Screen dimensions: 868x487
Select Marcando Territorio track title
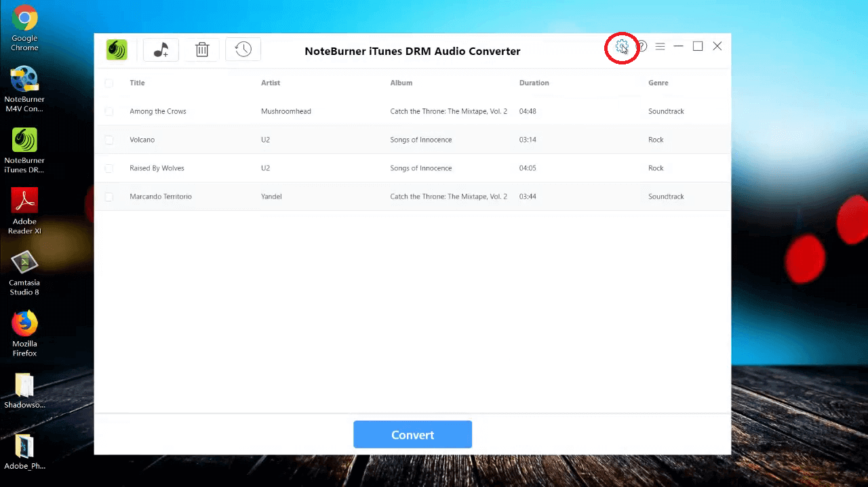click(161, 197)
